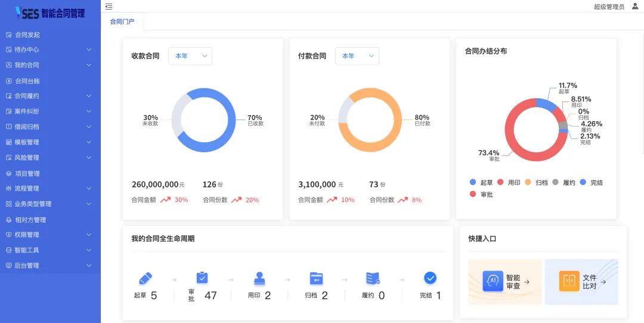Expand 合同履约 using its chevron
Image resolution: width=644 pixels, height=323 pixels.
coord(89,96)
